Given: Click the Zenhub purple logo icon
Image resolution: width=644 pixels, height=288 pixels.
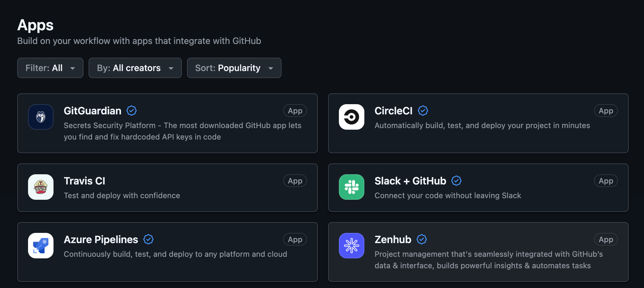Looking at the screenshot, I should pos(351,246).
